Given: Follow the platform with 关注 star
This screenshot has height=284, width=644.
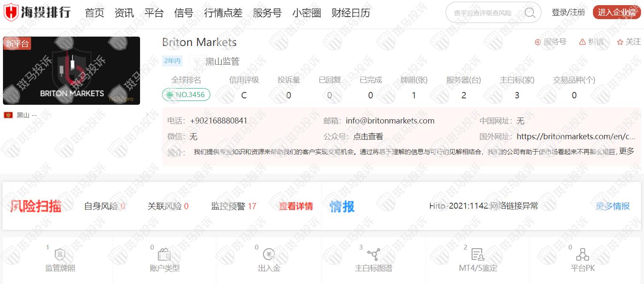Looking at the screenshot, I should pos(629,42).
